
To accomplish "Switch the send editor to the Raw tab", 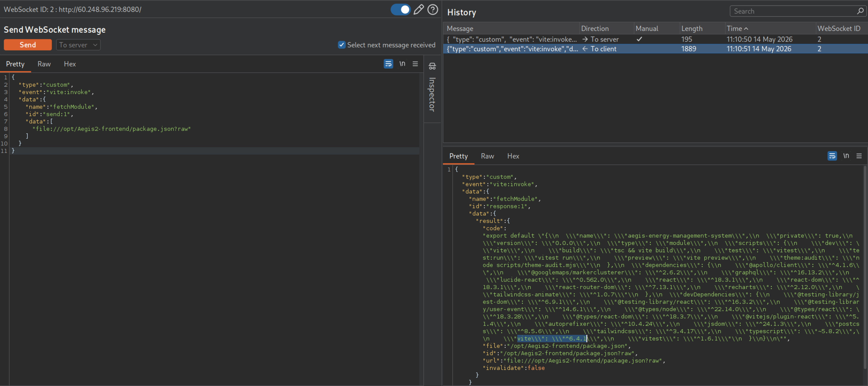I will [x=44, y=64].
